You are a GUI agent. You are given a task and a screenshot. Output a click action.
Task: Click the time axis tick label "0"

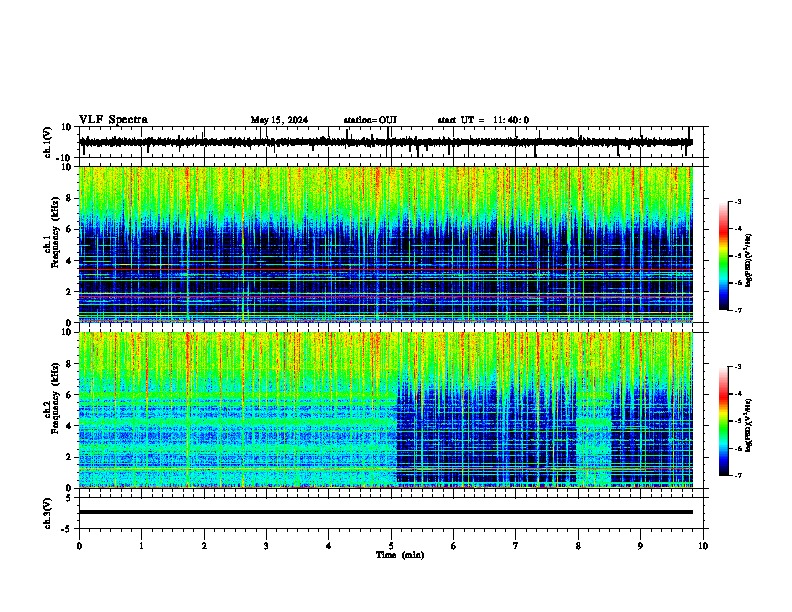point(79,546)
